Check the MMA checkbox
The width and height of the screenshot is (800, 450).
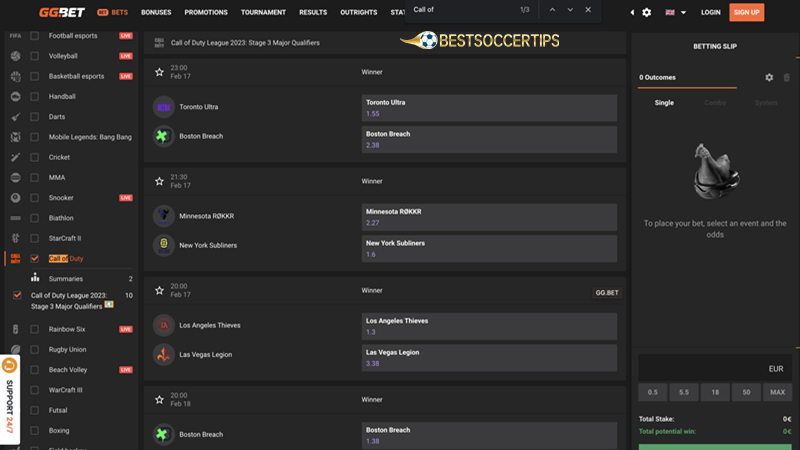pos(35,178)
